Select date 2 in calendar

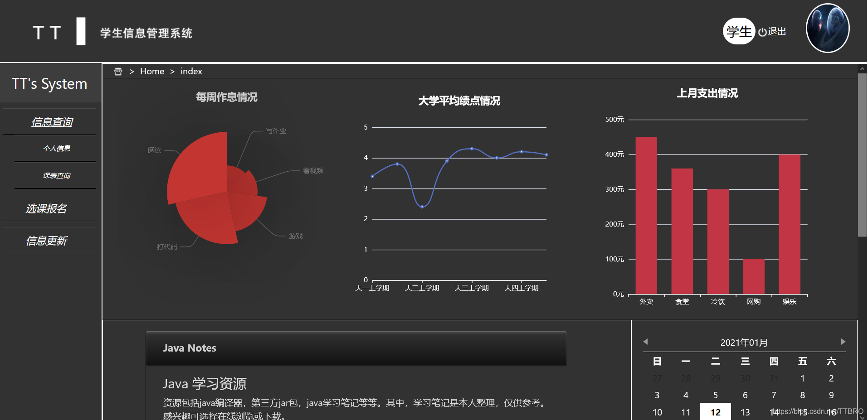point(831,378)
